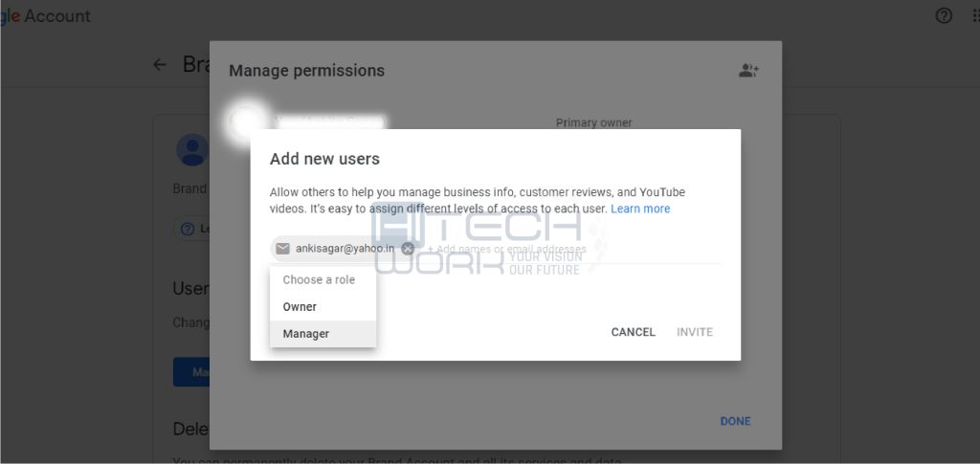Click the Primary owner label
The width and height of the screenshot is (980, 464).
pyautogui.click(x=593, y=122)
